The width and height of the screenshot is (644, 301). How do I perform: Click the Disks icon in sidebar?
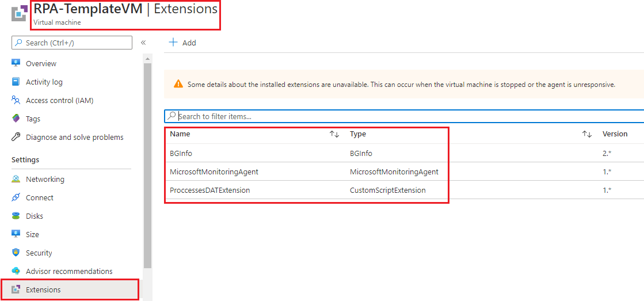point(16,216)
